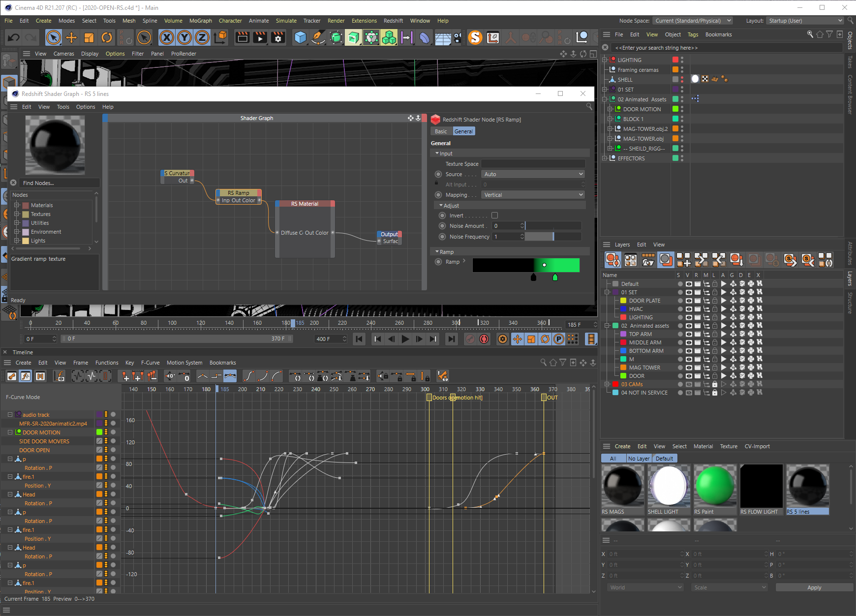This screenshot has width=856, height=616.
Task: Click the green gradient ramp knot
Action: coord(555,277)
